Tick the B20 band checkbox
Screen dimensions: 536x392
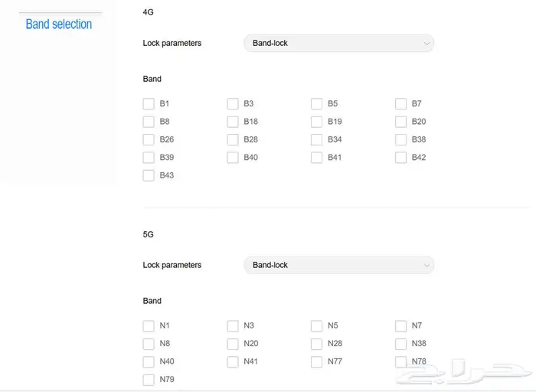click(400, 122)
